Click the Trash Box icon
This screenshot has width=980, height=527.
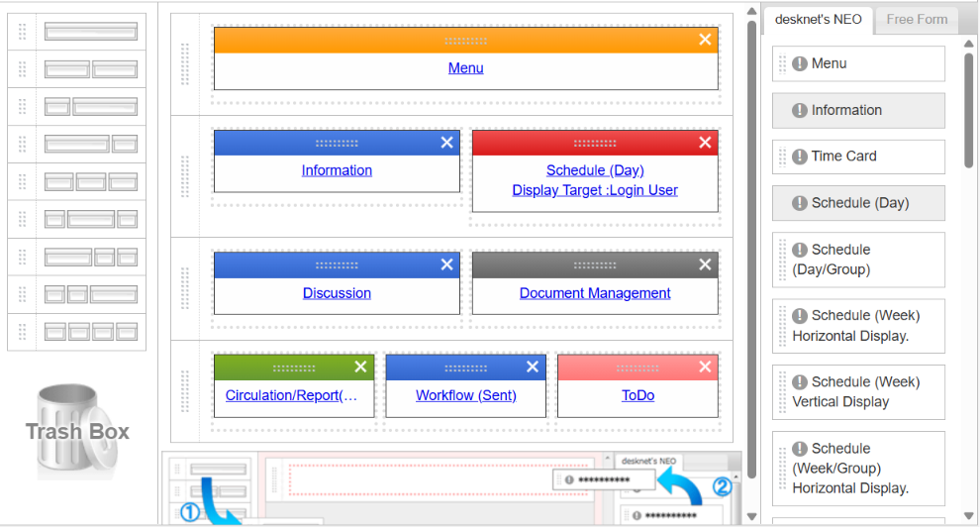tap(77, 431)
